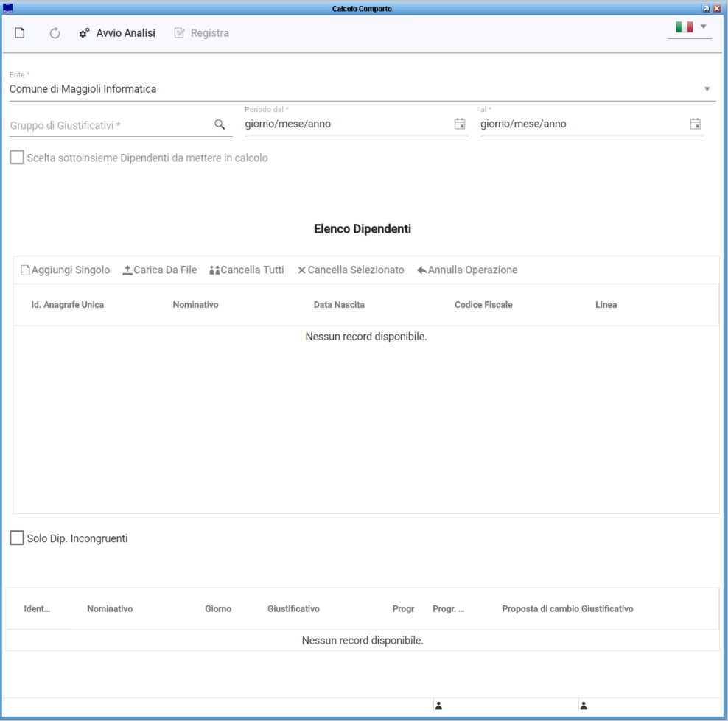This screenshot has width=728, height=721.
Task: Click the Giustificativo column header
Action: point(293,609)
